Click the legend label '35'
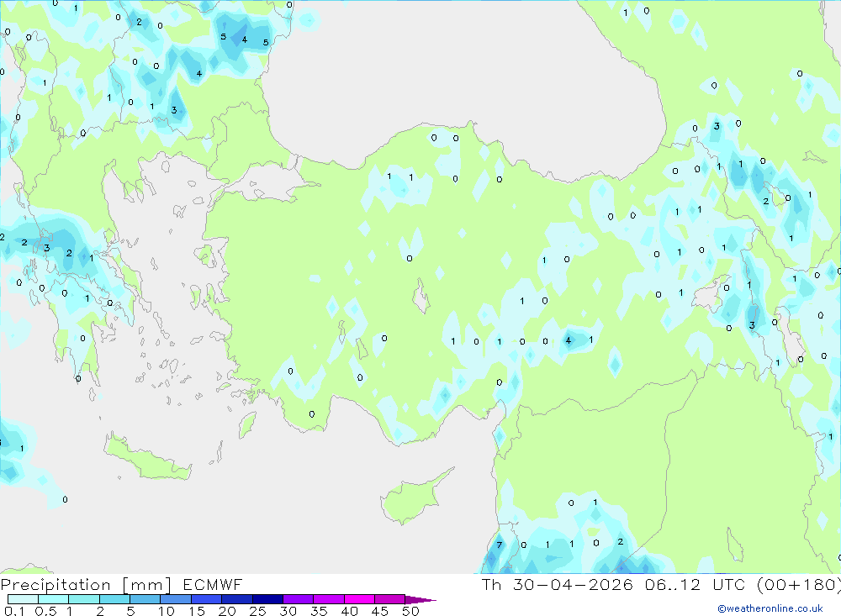Screen dimensions: 841x616 (x=319, y=611)
